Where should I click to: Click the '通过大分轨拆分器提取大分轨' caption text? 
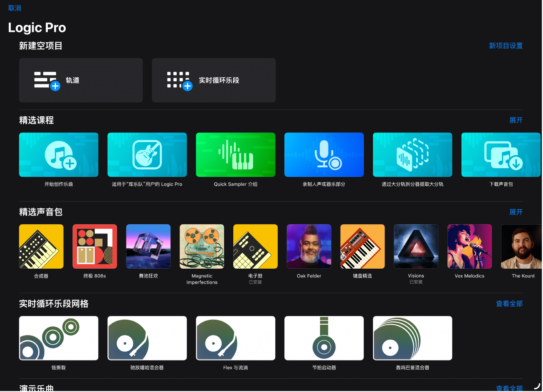click(412, 184)
